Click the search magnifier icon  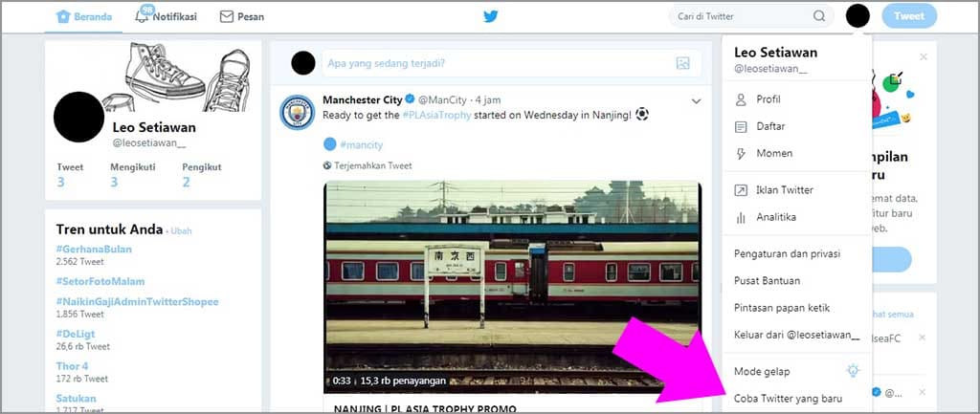pyautogui.click(x=819, y=16)
